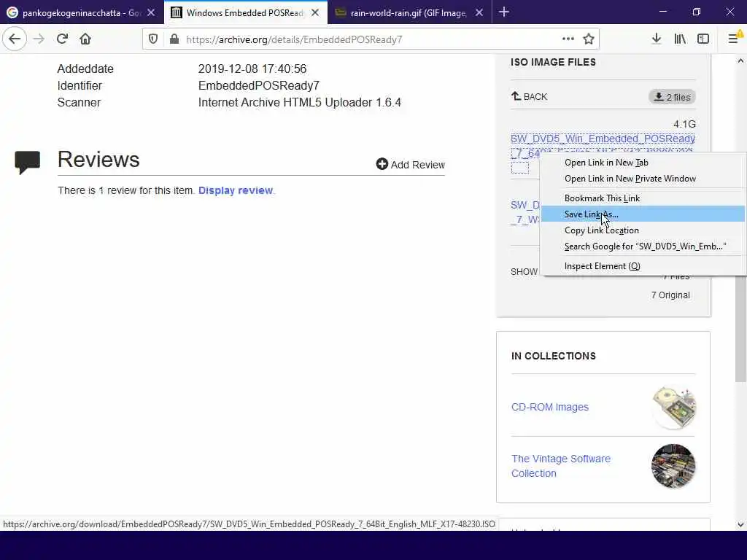Toggle the sidebar view icon
The height and width of the screenshot is (560, 747).
[x=703, y=39]
